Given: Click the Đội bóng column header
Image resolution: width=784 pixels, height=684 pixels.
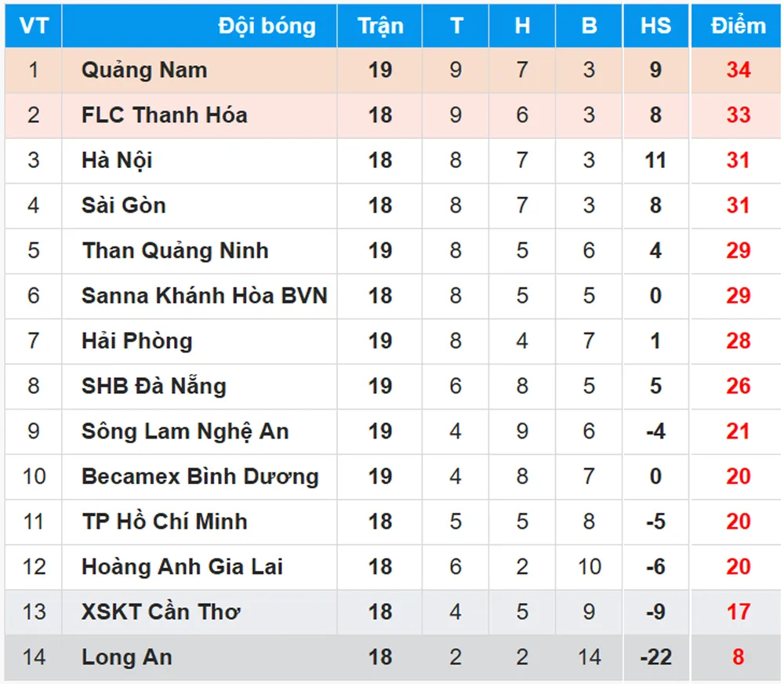Looking at the screenshot, I should (267, 26).
